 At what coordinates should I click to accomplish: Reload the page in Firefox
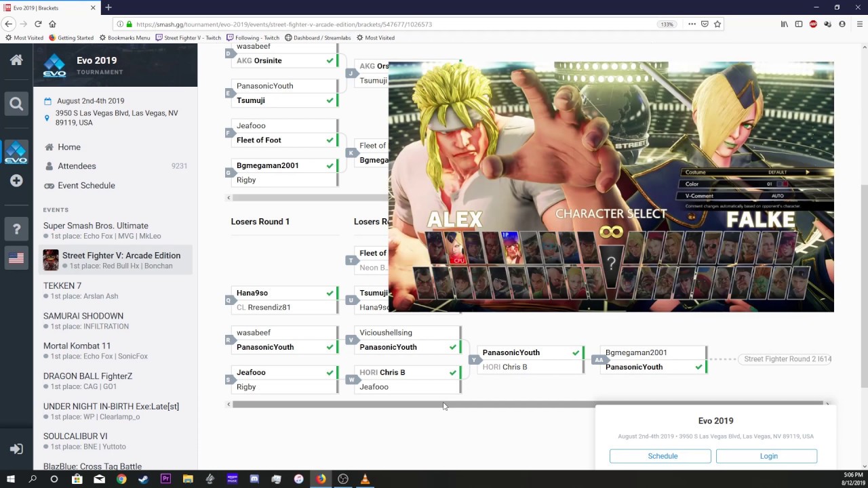(38, 24)
